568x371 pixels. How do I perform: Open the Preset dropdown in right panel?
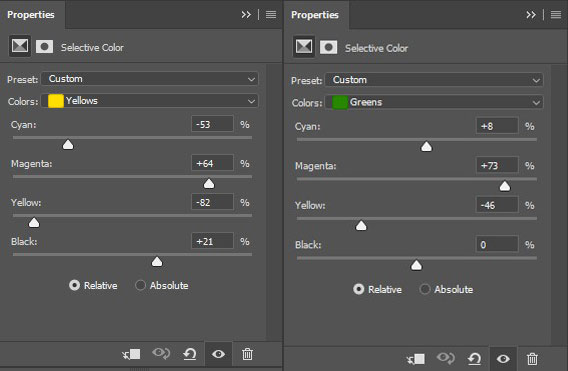point(434,80)
